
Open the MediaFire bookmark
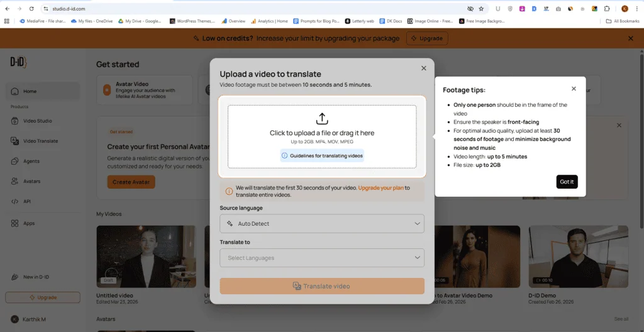(43, 21)
